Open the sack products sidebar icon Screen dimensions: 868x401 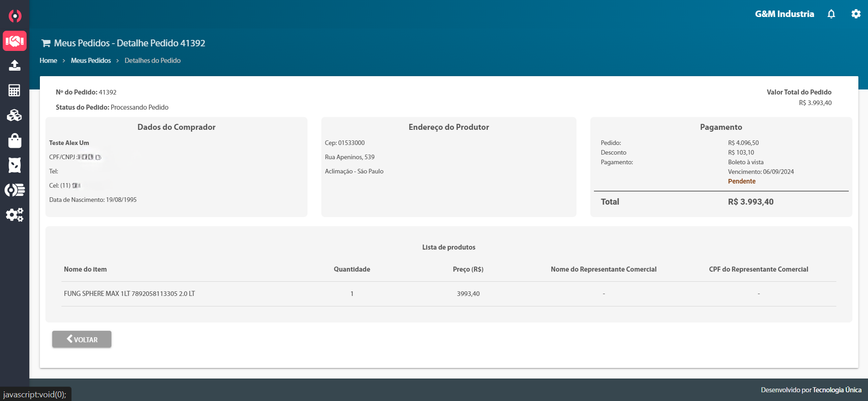[15, 165]
